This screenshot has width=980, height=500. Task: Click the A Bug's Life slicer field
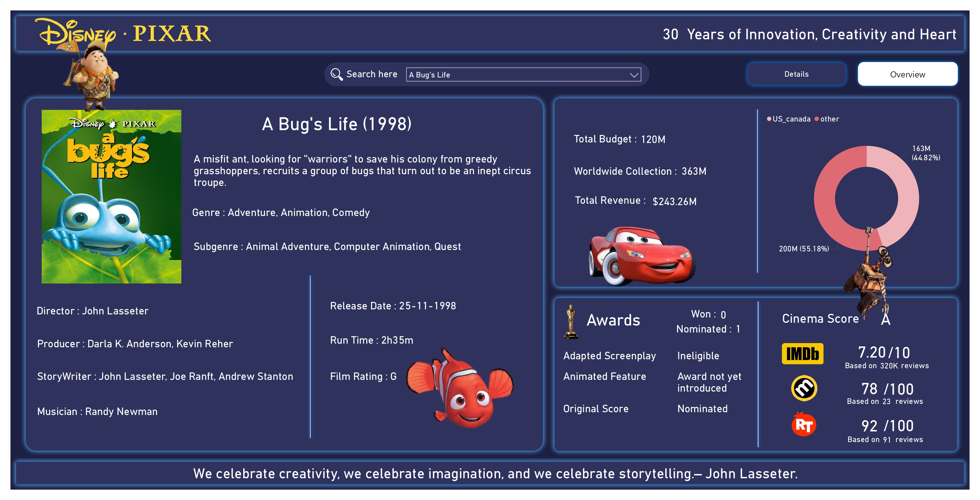pos(524,74)
